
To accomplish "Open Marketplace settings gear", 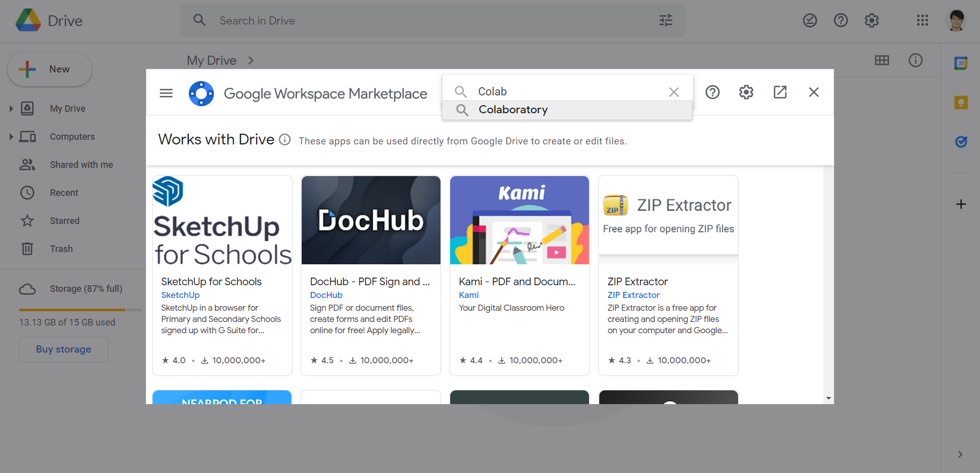I will tap(746, 92).
